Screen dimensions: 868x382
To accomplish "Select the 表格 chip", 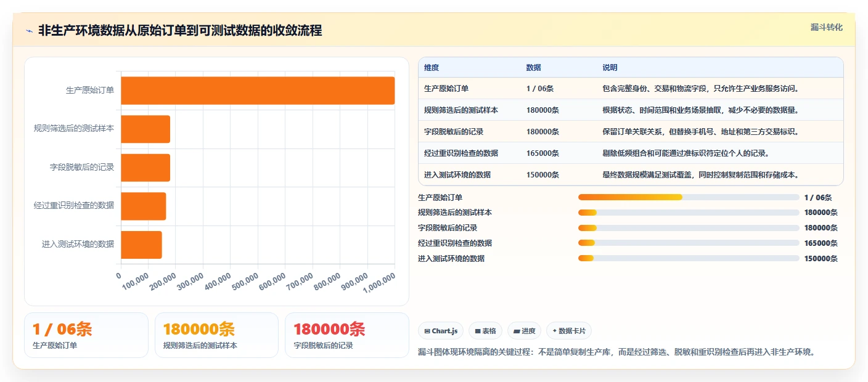I will (x=485, y=331).
